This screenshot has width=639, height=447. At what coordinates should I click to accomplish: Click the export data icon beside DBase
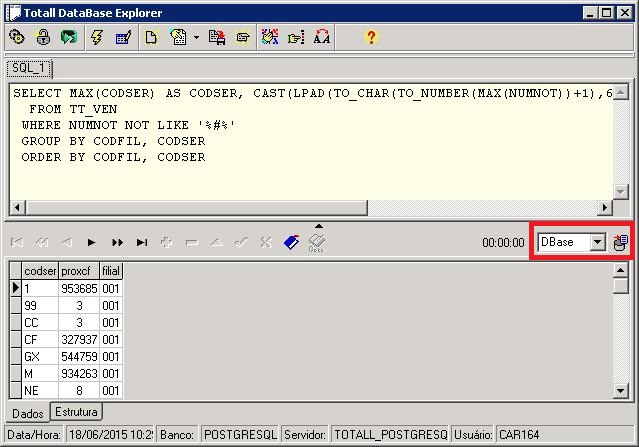[x=621, y=242]
